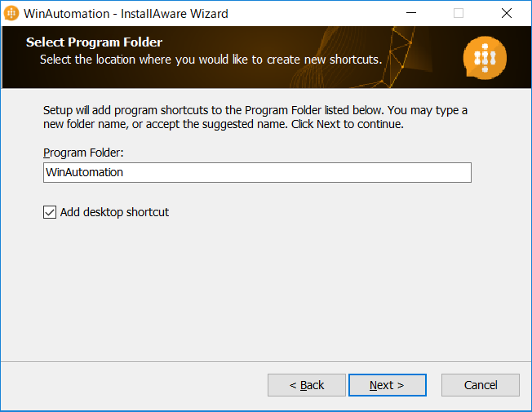Click the orange WinAutomation logo in banner
The image size is (532, 412).
pyautogui.click(x=485, y=58)
